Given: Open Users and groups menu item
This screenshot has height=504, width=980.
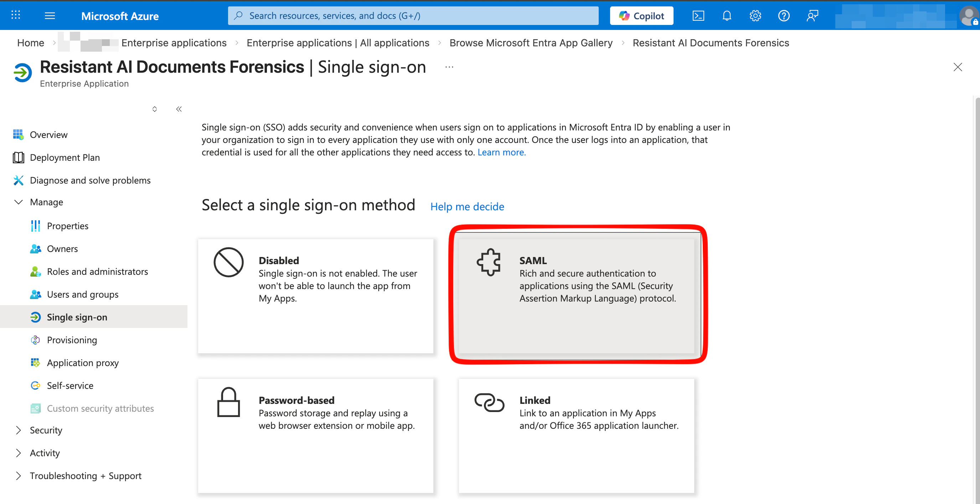Looking at the screenshot, I should pos(83,294).
